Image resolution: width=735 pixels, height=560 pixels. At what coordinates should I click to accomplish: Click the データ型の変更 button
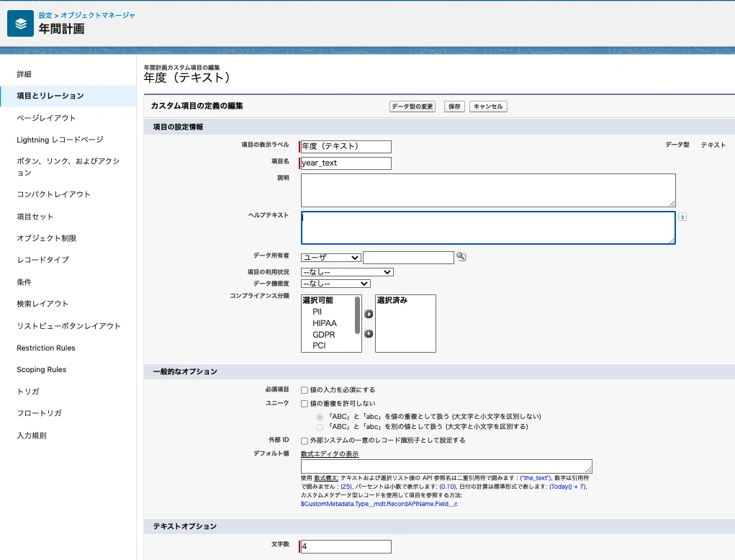click(x=412, y=107)
